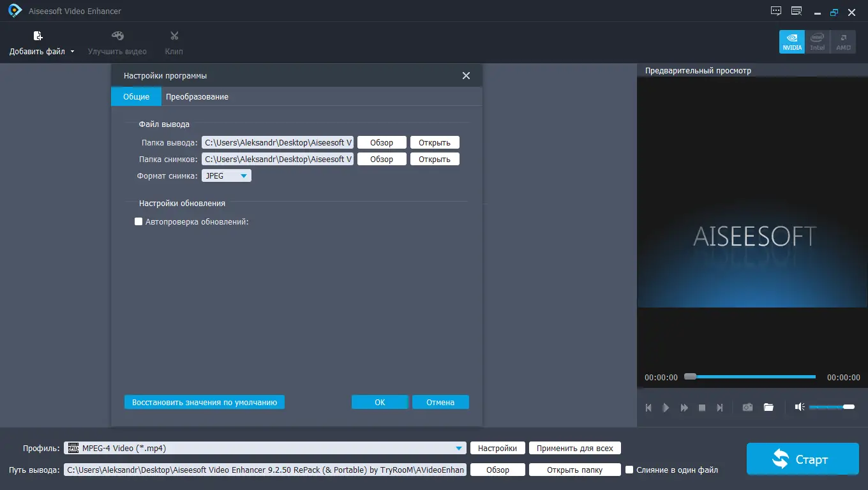Skip to next frame in preview

coord(720,407)
